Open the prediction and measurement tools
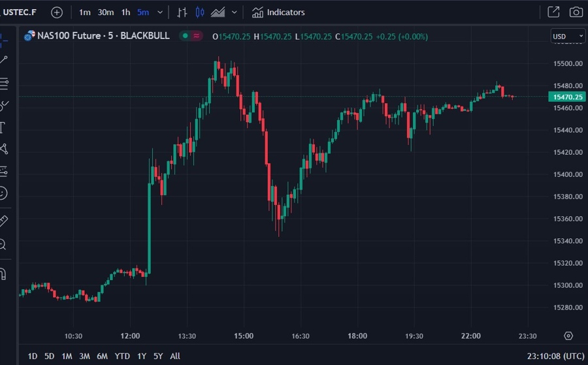This screenshot has width=588, height=365. [4, 171]
